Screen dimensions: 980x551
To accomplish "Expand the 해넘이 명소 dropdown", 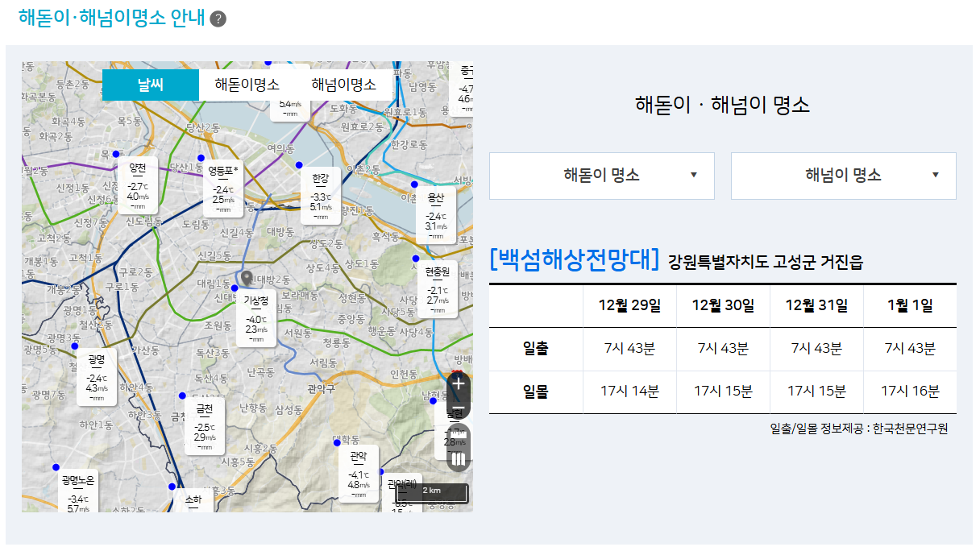I will [843, 176].
